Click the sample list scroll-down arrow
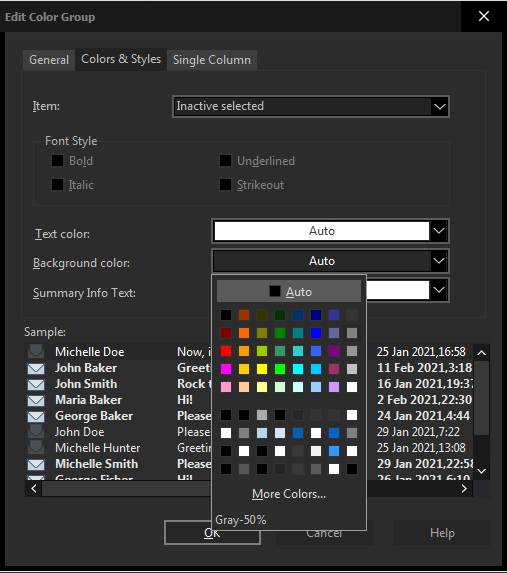 [482, 471]
